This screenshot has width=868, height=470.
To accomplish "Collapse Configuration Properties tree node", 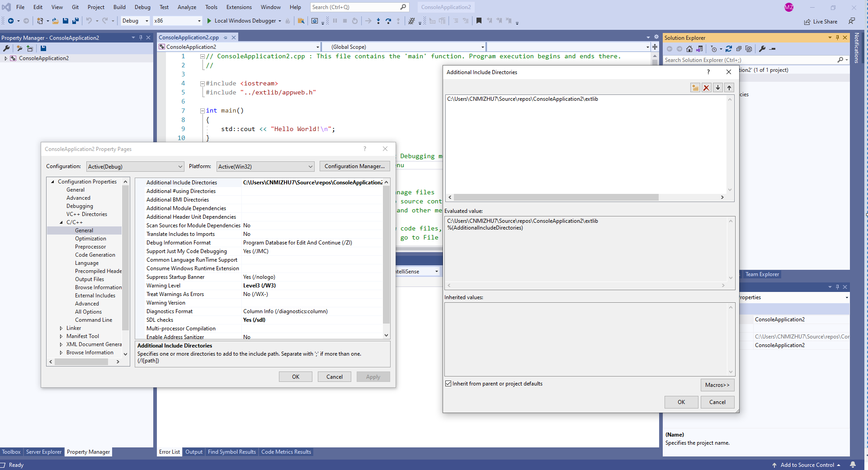I will 52,182.
